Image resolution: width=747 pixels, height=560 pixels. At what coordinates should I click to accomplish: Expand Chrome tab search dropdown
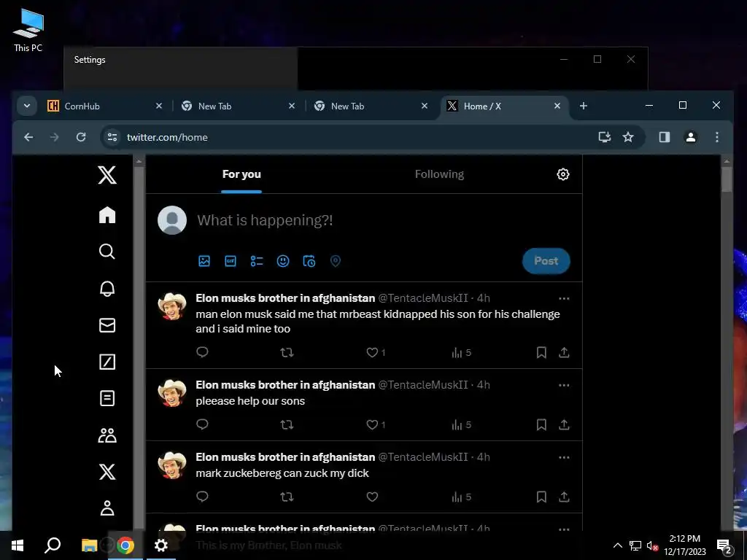[x=27, y=106]
